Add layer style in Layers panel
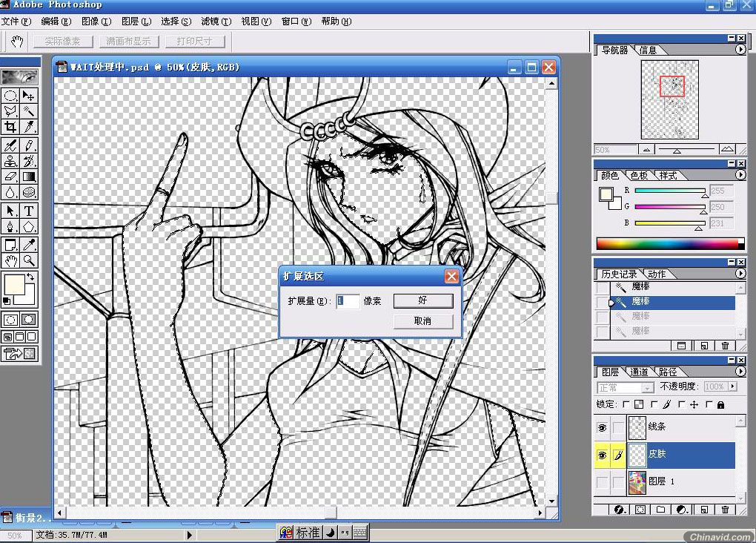The image size is (756, 543). tap(620, 510)
